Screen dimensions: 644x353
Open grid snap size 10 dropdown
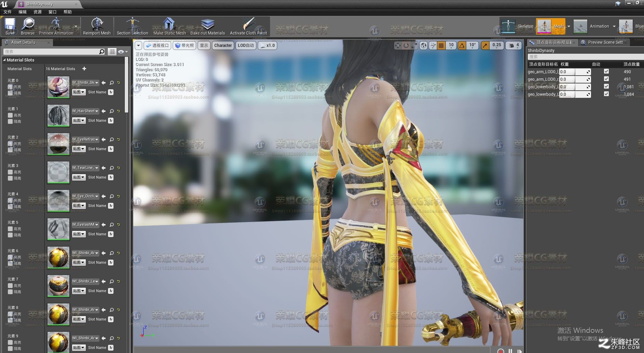pos(451,45)
